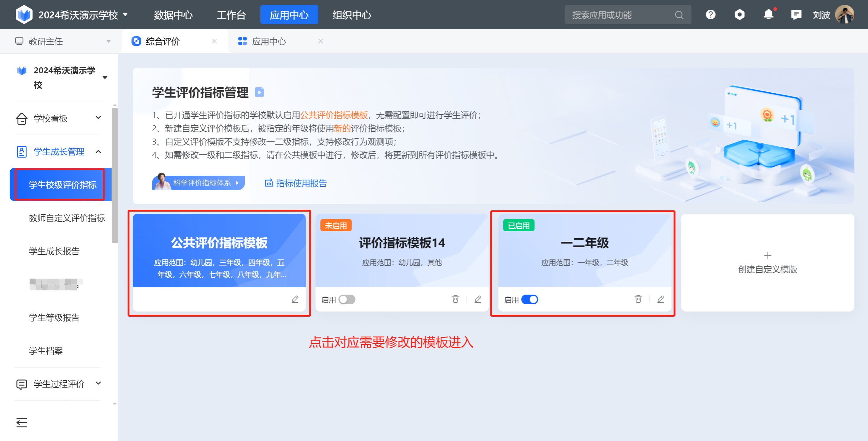Viewport: 868px width, 441px height.
Task: Click the help question mark icon
Action: coord(710,15)
